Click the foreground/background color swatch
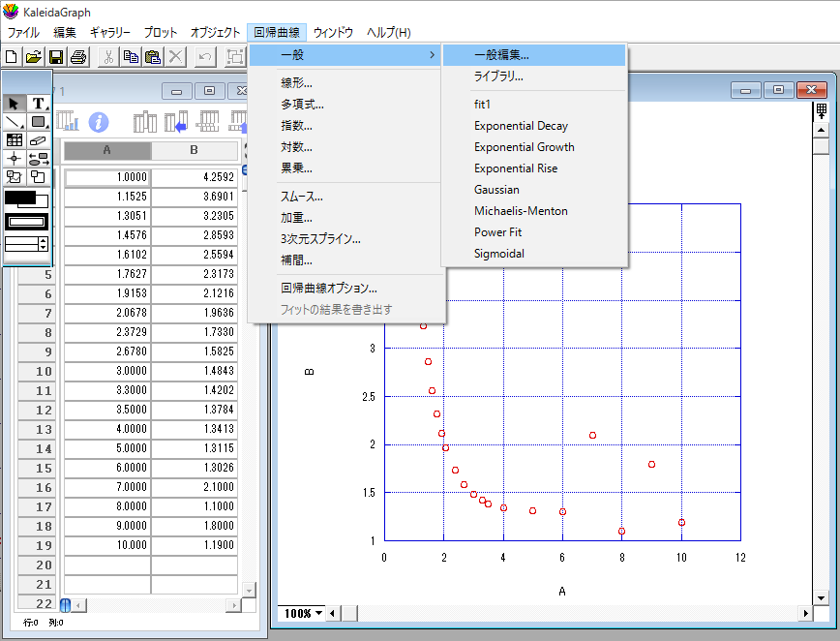Image resolution: width=840 pixels, height=641 pixels. (x=26, y=199)
